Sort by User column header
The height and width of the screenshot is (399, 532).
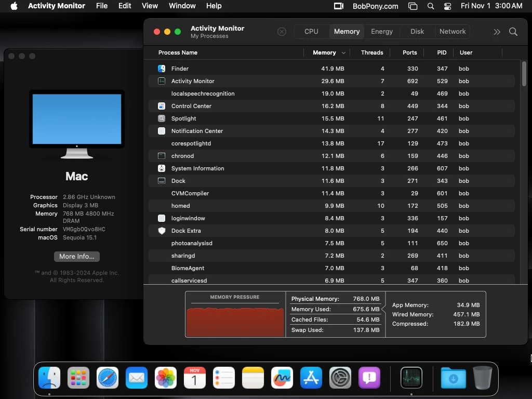point(466,52)
